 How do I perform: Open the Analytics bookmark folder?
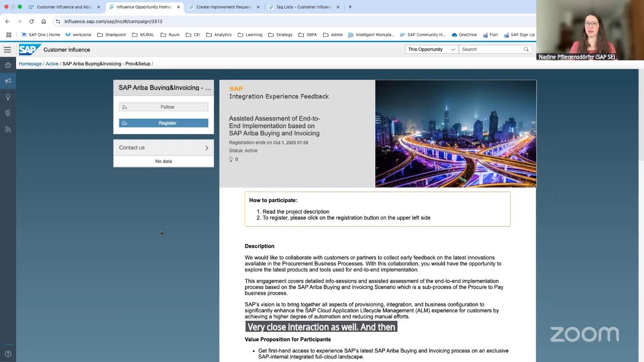(x=219, y=35)
